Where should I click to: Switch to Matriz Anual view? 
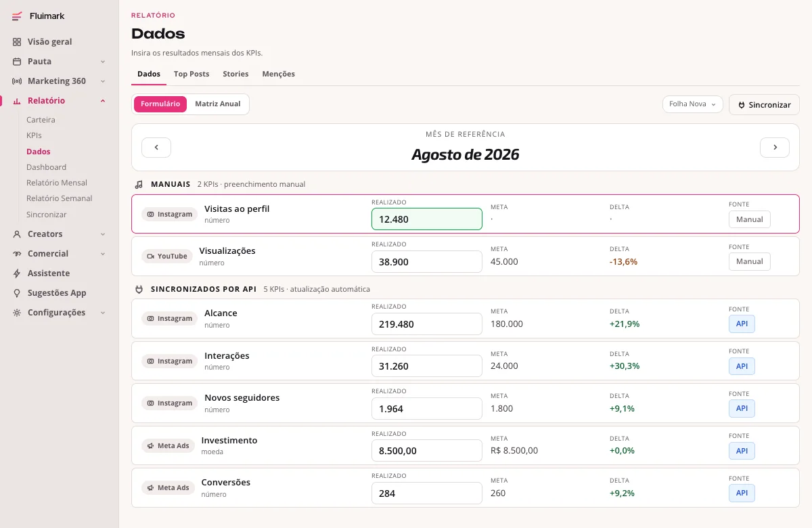pos(218,104)
